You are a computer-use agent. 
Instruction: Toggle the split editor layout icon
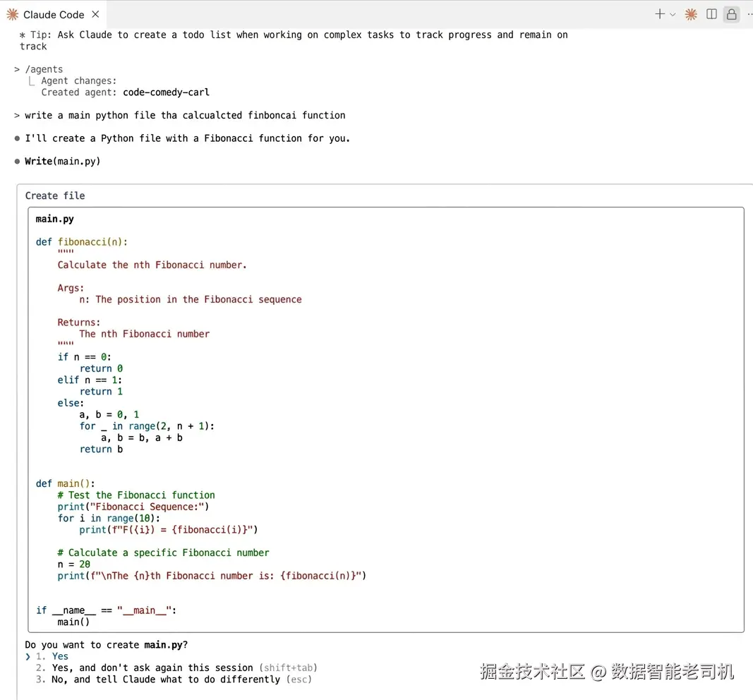coord(711,14)
